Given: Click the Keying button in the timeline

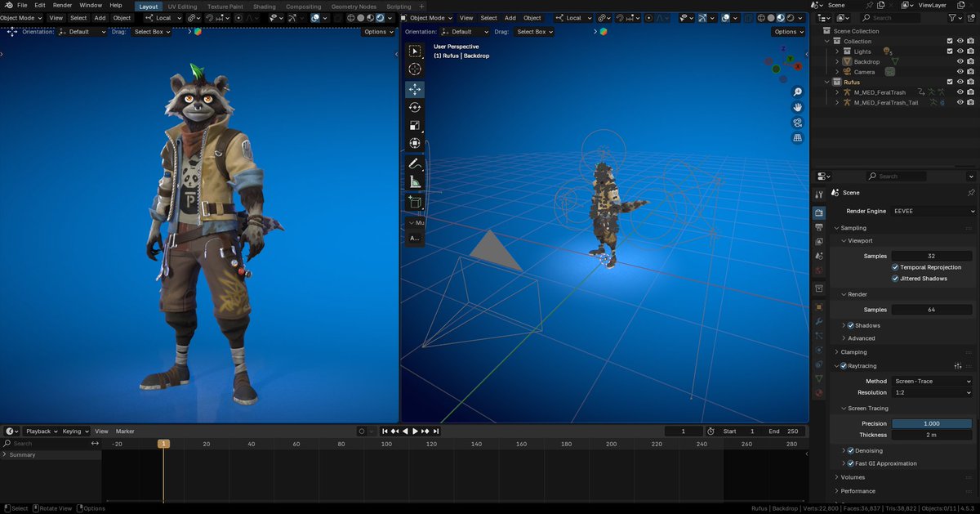Looking at the screenshot, I should pos(74,431).
